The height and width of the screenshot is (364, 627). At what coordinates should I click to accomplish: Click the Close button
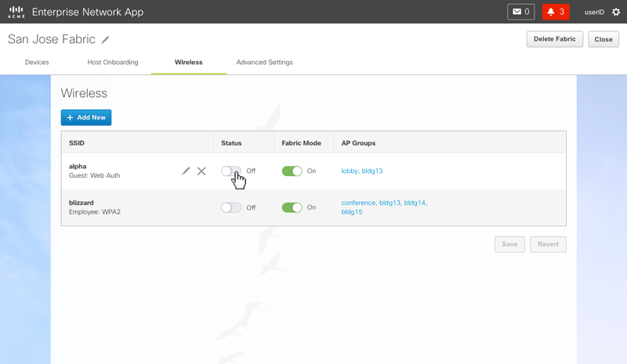[603, 39]
